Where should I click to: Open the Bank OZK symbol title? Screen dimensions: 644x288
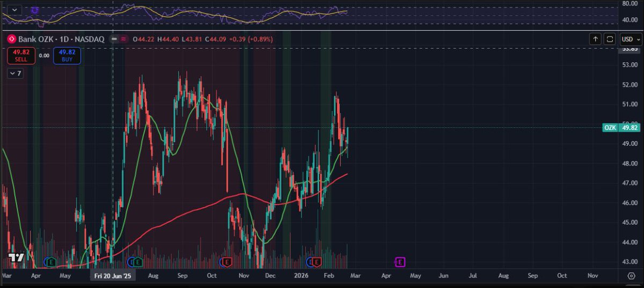60,39
